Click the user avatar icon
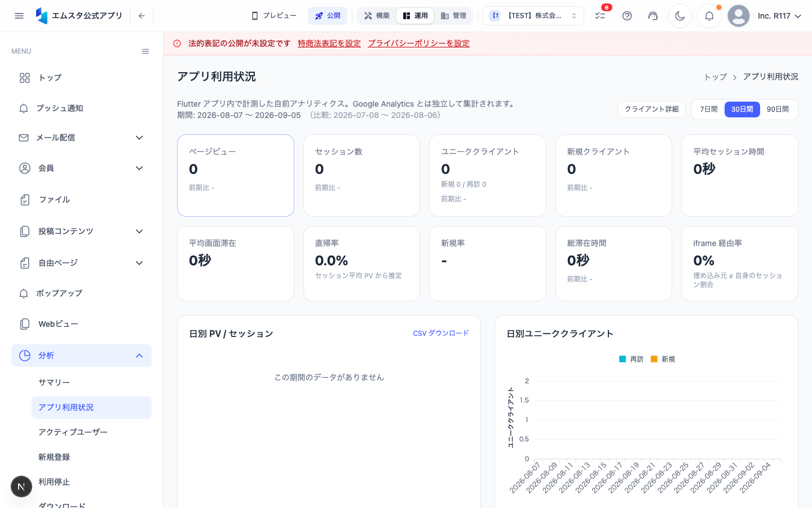The height and width of the screenshot is (508, 812). 739,16
